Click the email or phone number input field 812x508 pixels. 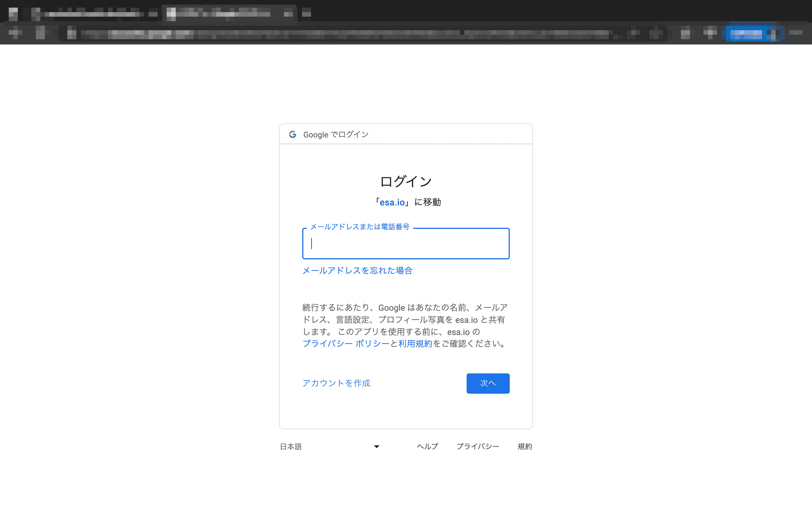coord(406,244)
